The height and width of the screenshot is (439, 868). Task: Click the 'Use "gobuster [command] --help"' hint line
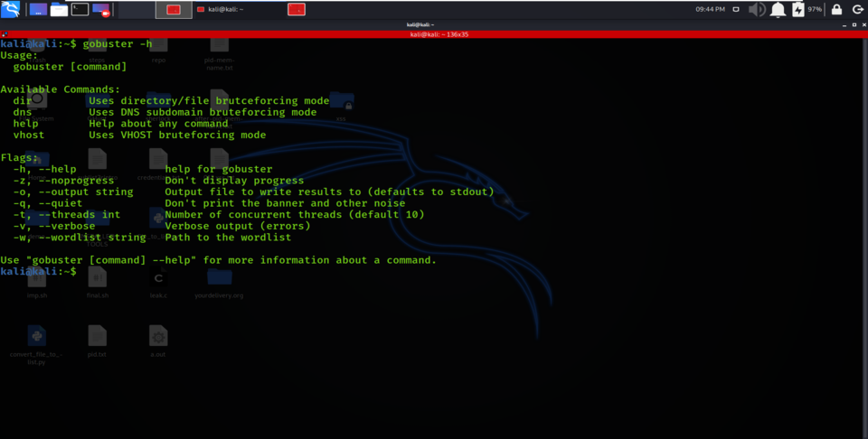coord(219,260)
